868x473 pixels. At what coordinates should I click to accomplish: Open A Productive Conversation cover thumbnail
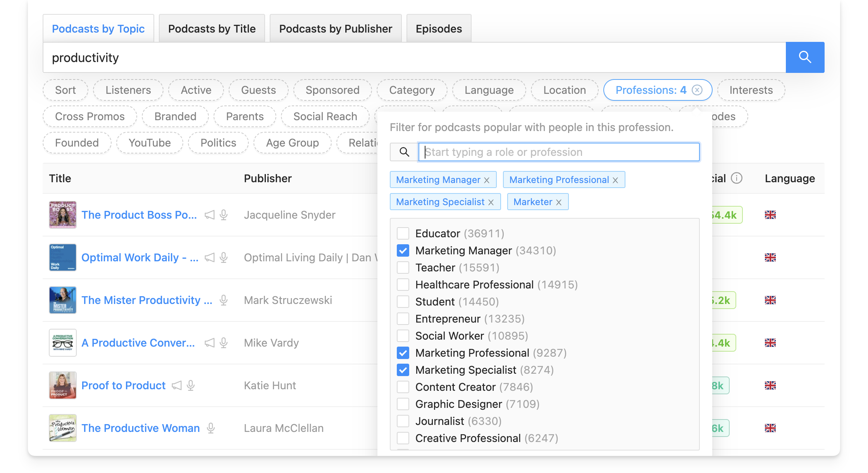[x=63, y=343]
